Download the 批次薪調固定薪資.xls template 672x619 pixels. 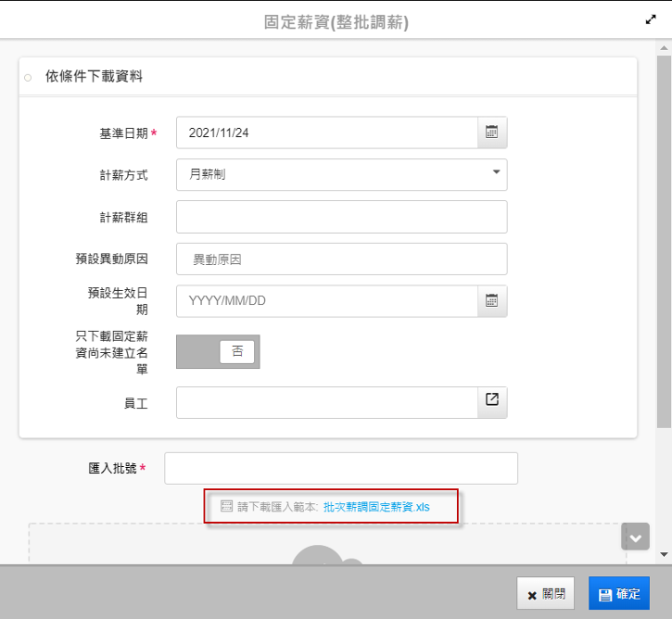[376, 507]
